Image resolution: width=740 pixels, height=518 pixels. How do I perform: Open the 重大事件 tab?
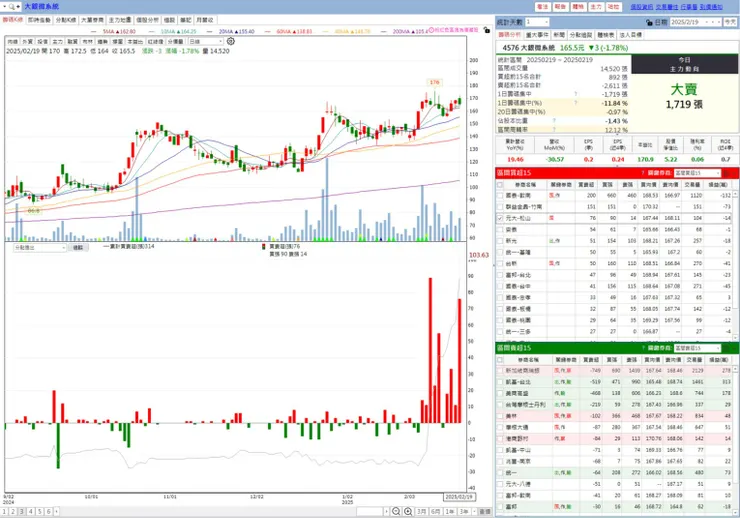[537, 35]
